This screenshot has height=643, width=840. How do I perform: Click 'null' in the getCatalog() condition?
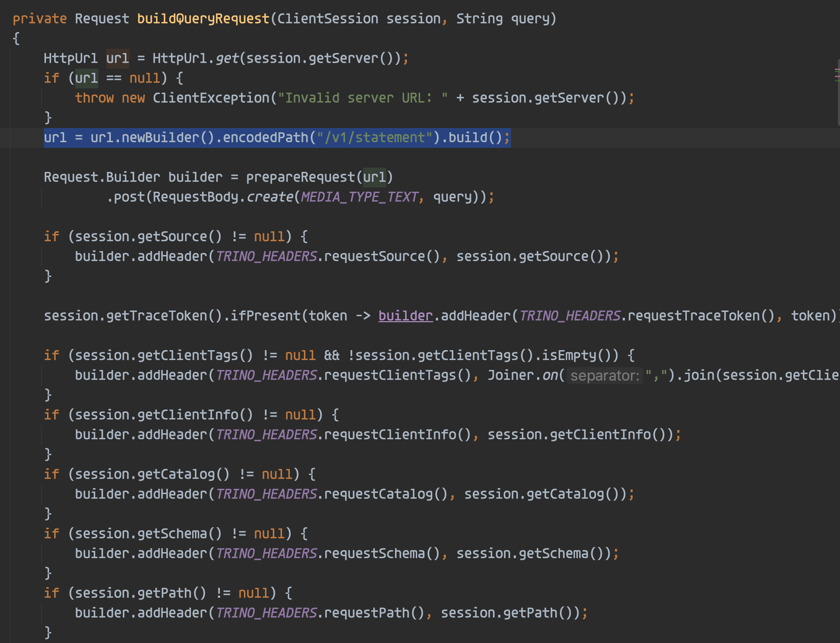277,474
